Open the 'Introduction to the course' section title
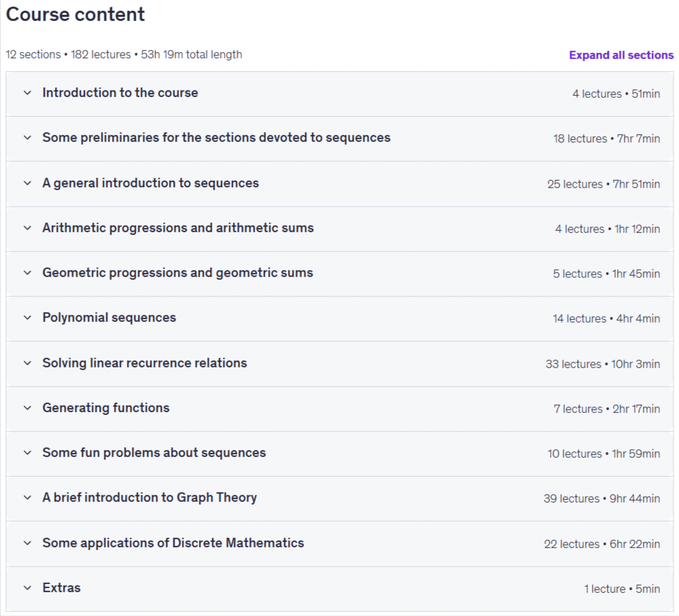The height and width of the screenshot is (616, 679). point(120,92)
